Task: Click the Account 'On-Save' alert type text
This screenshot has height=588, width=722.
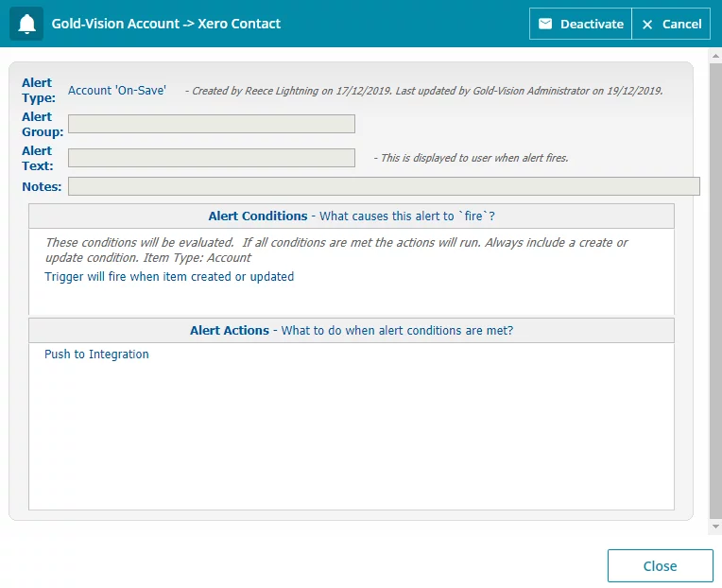Action: (117, 90)
